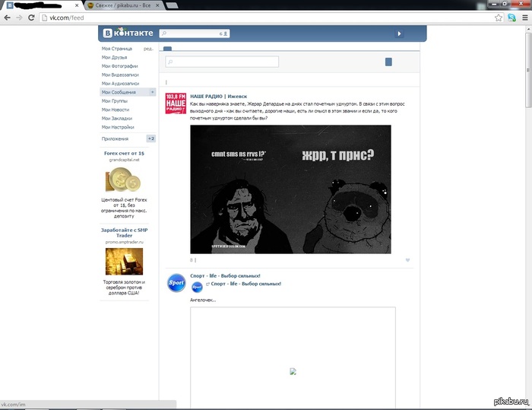The width and height of the screenshot is (532, 410).
Task: Click the Chrome back arrow
Action: [x=7, y=17]
